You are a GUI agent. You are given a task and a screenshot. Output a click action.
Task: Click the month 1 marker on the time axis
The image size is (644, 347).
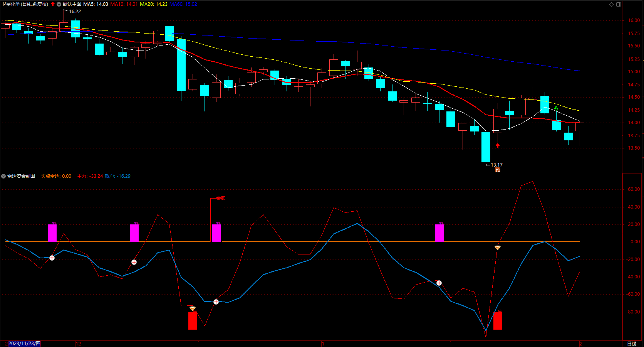click(x=323, y=344)
